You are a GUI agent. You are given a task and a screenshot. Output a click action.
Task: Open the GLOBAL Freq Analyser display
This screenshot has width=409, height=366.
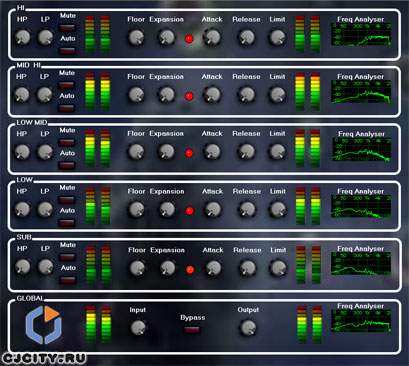coord(361,321)
